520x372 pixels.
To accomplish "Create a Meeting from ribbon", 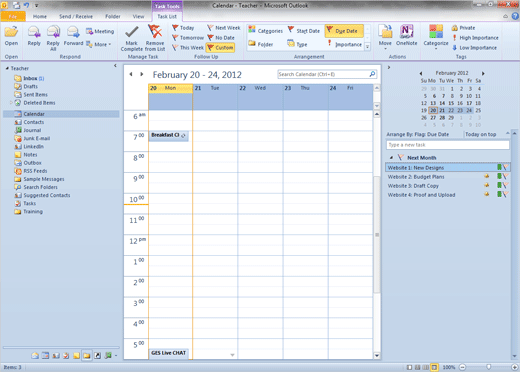I will click(x=100, y=31).
